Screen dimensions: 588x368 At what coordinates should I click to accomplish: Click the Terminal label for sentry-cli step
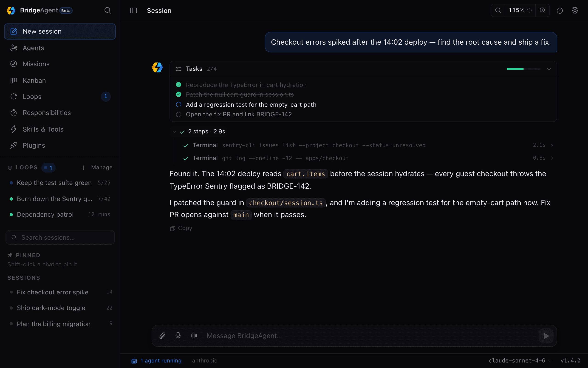point(205,145)
